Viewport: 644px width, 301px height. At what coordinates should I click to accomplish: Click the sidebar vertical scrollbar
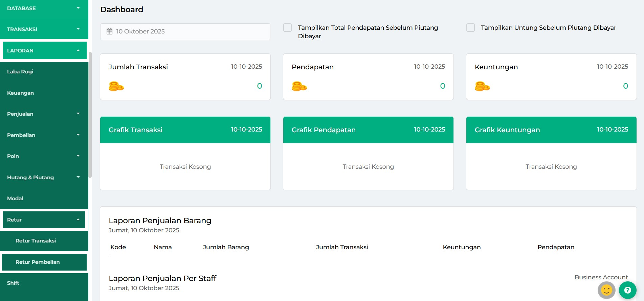click(x=90, y=115)
